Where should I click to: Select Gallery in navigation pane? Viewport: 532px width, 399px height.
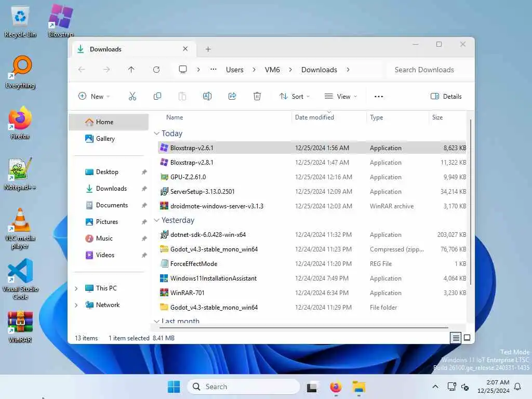tap(109, 139)
